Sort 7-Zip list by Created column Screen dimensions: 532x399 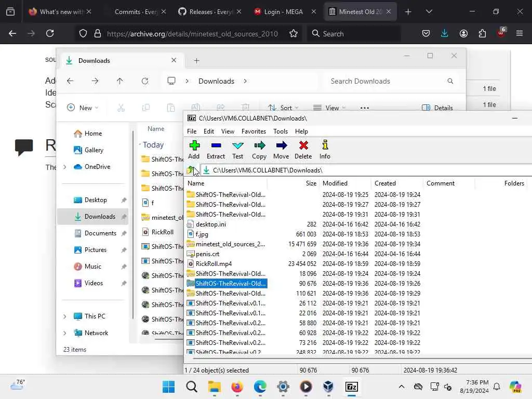[397, 183]
